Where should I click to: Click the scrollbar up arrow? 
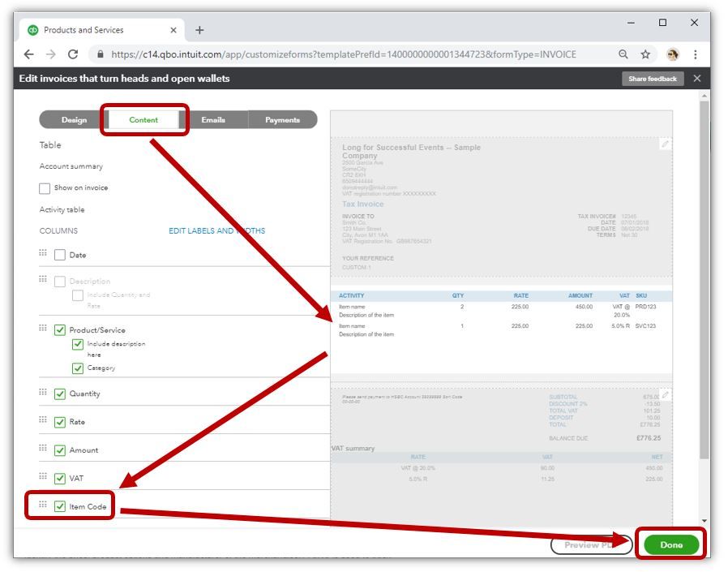[x=704, y=96]
